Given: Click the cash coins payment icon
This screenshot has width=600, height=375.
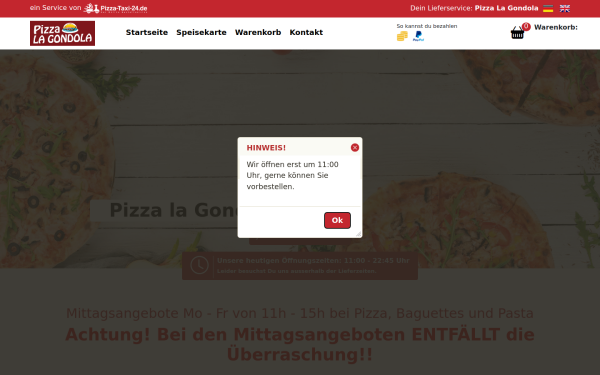Looking at the screenshot, I should (x=402, y=36).
